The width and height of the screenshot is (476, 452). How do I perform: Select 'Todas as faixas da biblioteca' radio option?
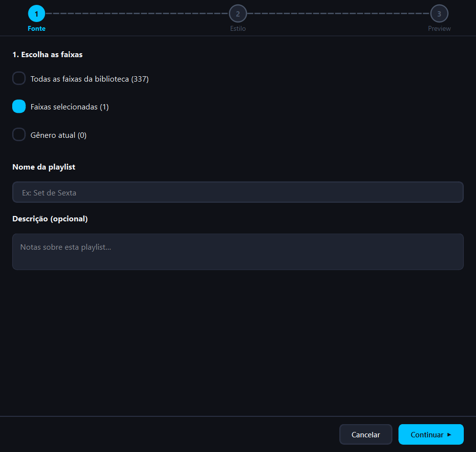tap(19, 78)
